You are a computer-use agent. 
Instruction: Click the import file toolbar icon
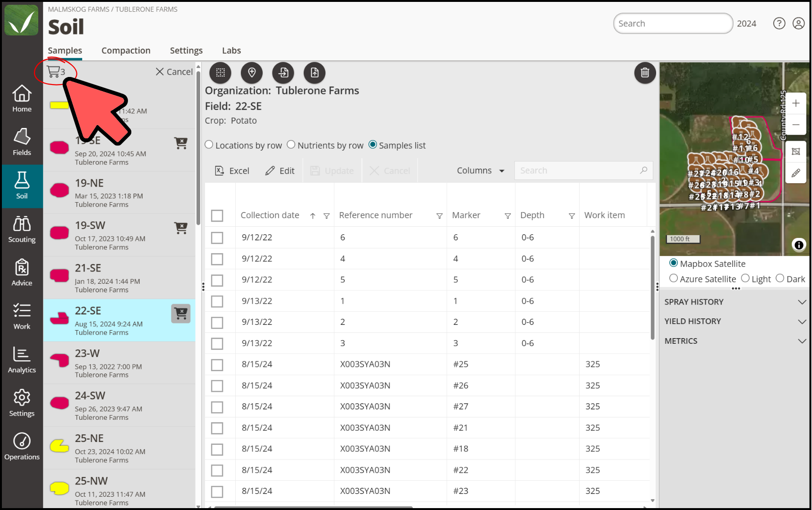(x=283, y=73)
